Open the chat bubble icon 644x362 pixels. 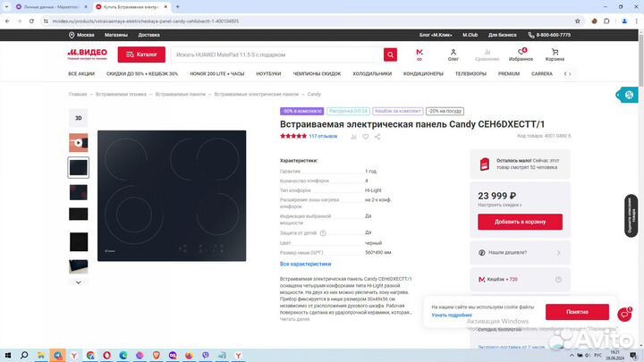tap(624, 315)
